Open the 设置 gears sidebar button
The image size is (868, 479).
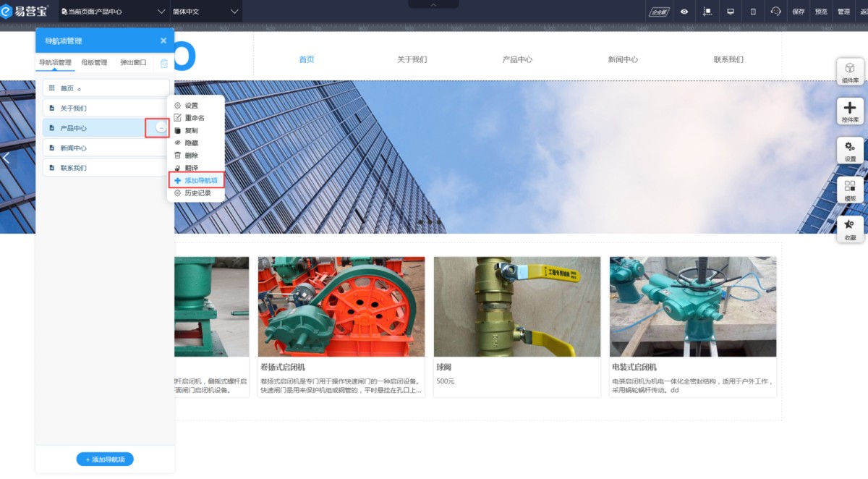point(849,151)
